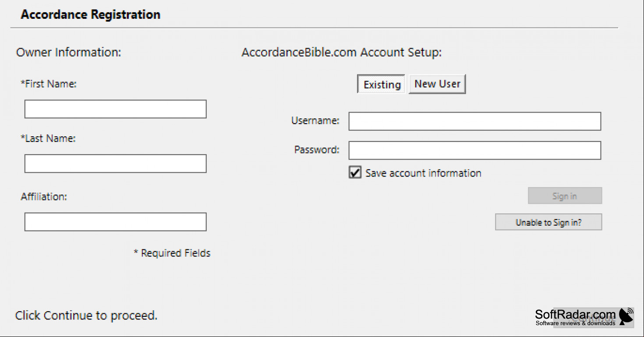The width and height of the screenshot is (644, 337).
Task: Click the AccordanceBible.com Account Setup label
Action: point(342,53)
